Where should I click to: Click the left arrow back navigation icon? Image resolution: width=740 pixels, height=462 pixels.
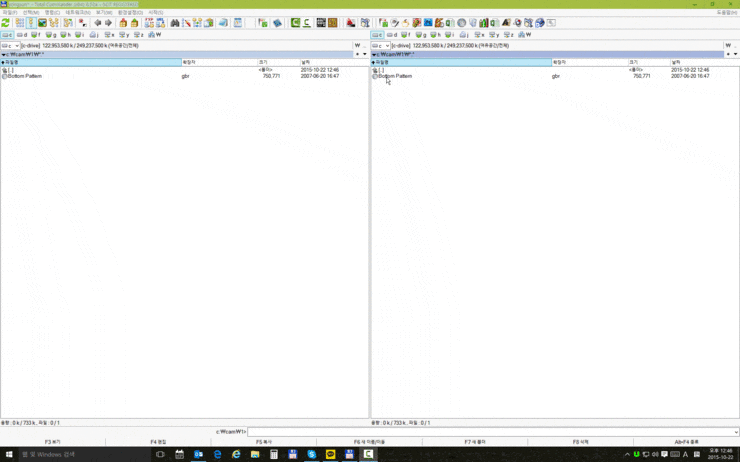[97, 22]
